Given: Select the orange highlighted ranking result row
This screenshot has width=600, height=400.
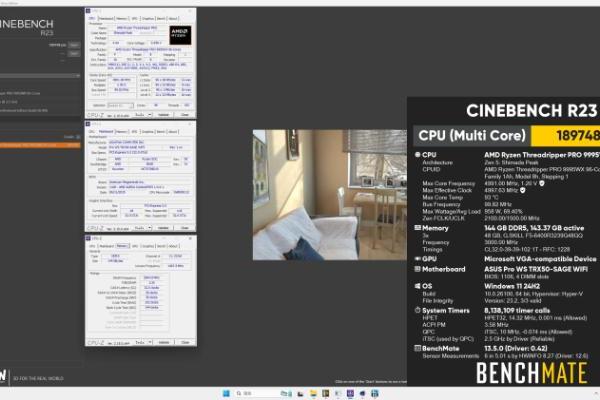Looking at the screenshot, I should pyautogui.click(x=40, y=145).
